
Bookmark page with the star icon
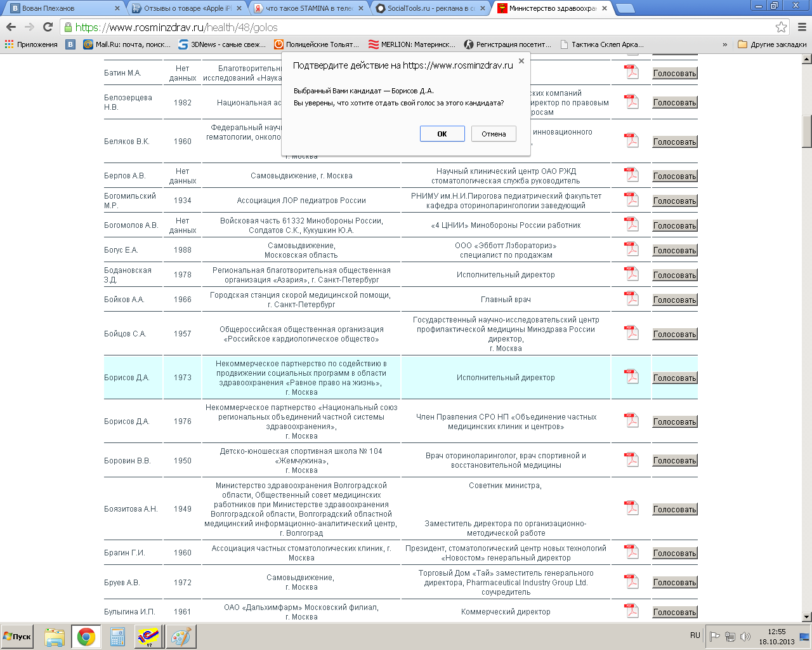click(781, 27)
